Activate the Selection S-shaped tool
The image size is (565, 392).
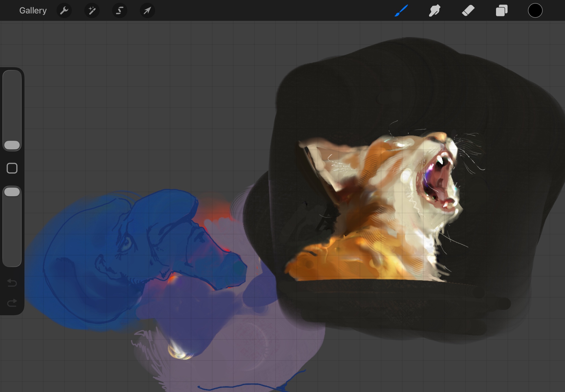click(x=119, y=11)
